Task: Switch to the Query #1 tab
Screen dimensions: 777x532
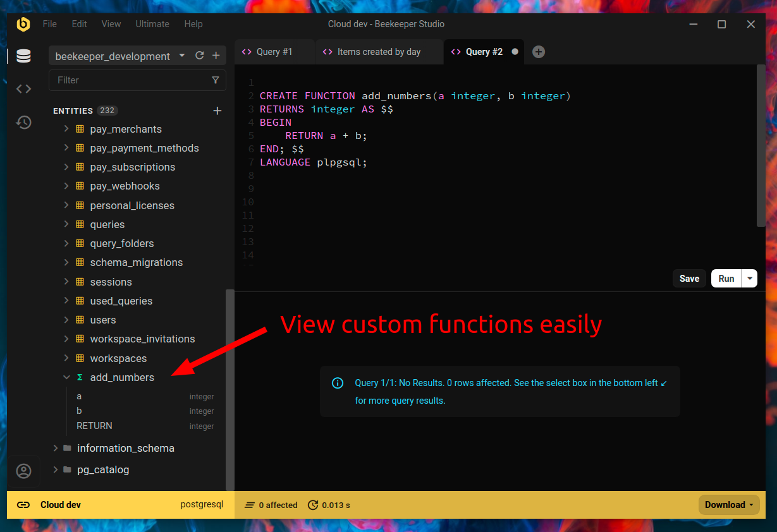Action: click(274, 52)
